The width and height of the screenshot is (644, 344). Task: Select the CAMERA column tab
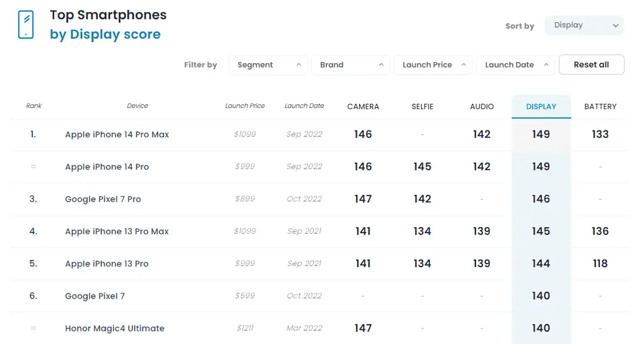point(363,107)
